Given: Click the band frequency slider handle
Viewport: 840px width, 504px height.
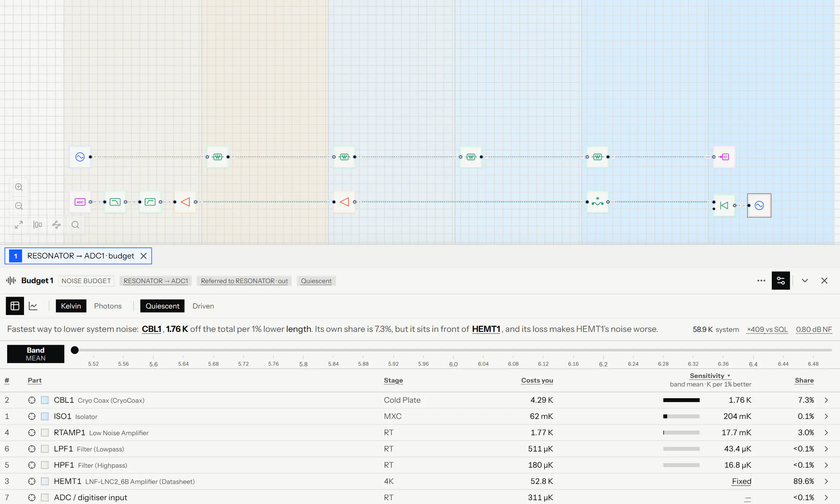Looking at the screenshot, I should (75, 350).
